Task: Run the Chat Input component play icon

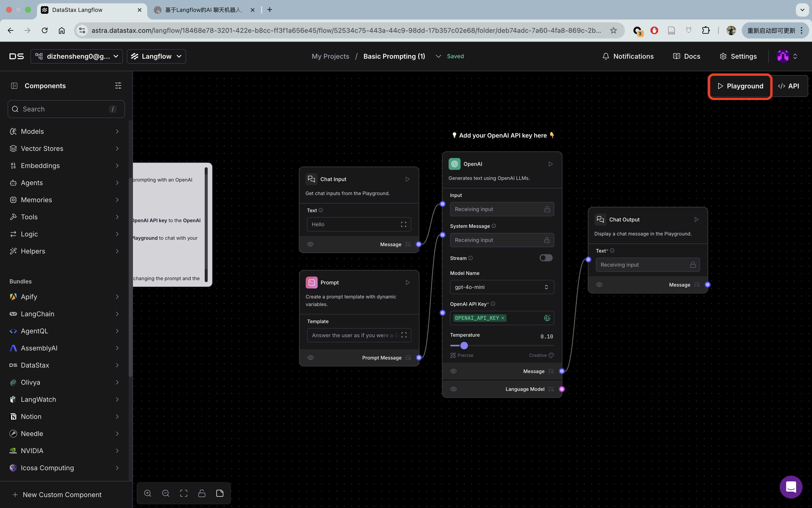Action: click(x=407, y=179)
